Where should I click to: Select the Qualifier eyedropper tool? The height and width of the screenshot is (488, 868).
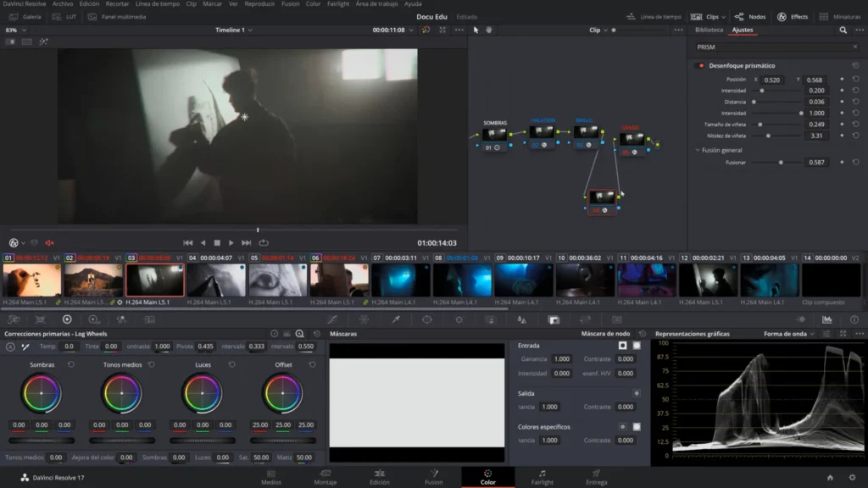click(395, 319)
